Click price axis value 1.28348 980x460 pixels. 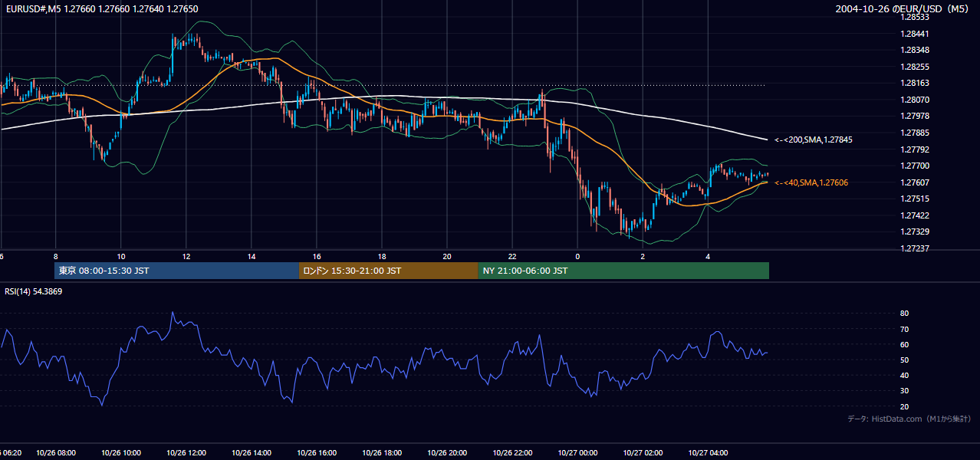point(916,50)
